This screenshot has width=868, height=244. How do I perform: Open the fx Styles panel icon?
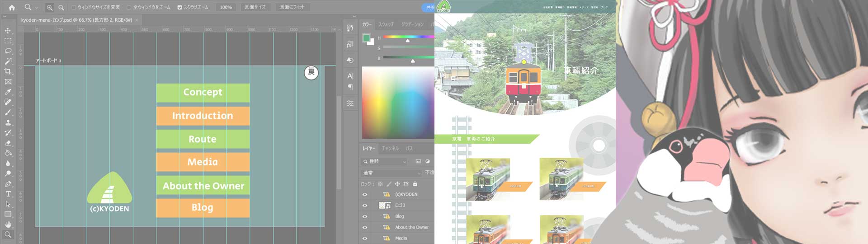pyautogui.click(x=350, y=45)
